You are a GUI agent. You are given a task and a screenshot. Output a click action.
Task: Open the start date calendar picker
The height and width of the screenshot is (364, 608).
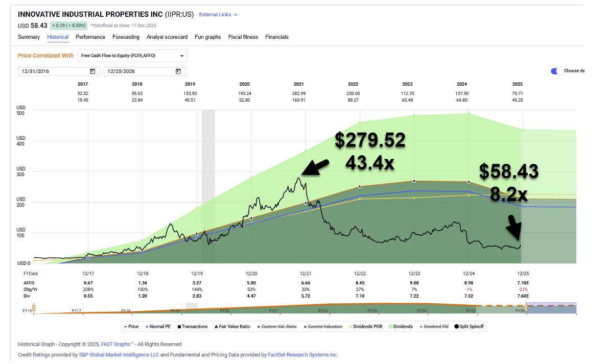point(92,71)
